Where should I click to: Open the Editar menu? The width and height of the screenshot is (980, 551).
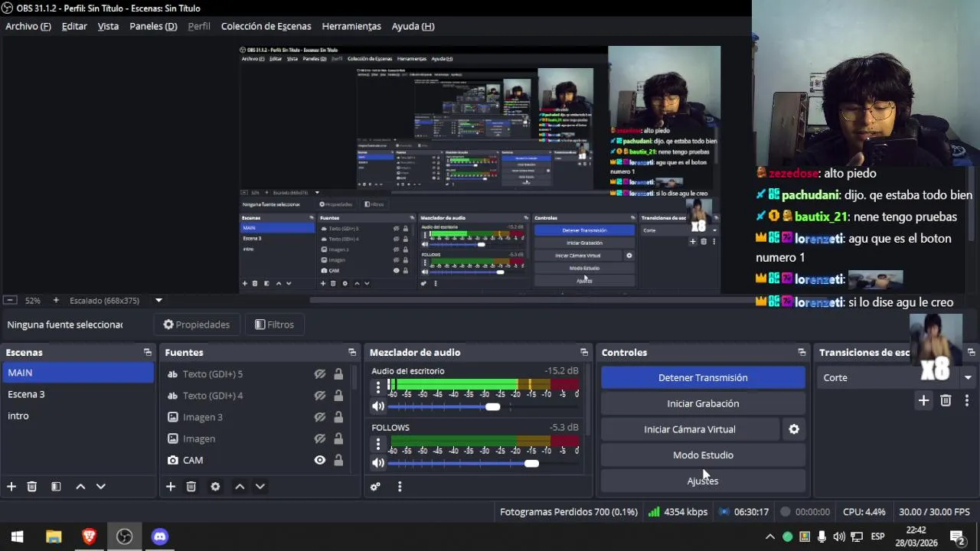tap(74, 26)
